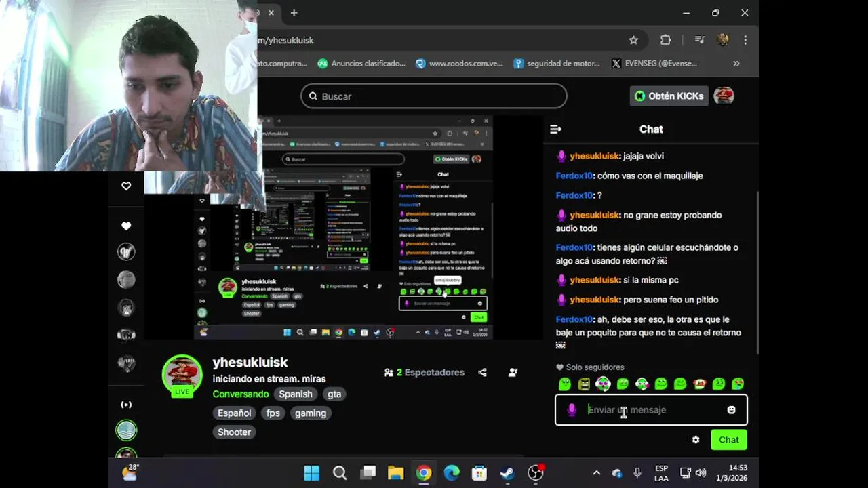Open chat settings gear

pos(696,440)
